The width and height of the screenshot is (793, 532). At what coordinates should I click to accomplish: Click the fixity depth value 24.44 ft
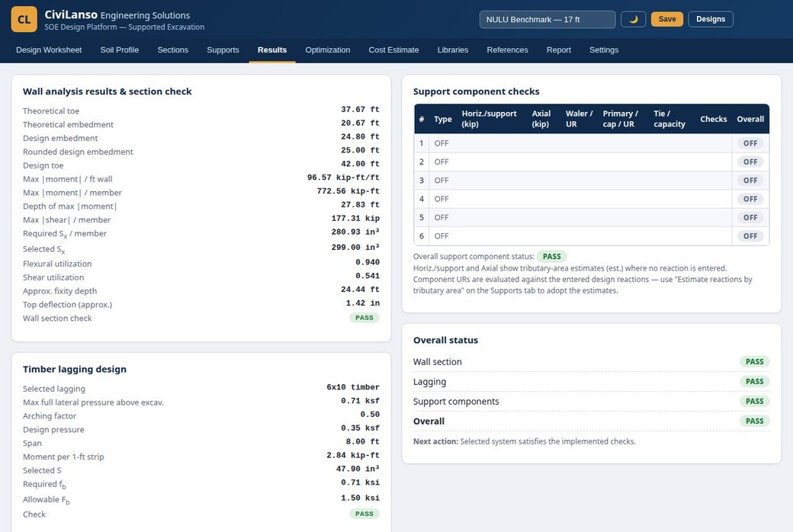tap(360, 290)
